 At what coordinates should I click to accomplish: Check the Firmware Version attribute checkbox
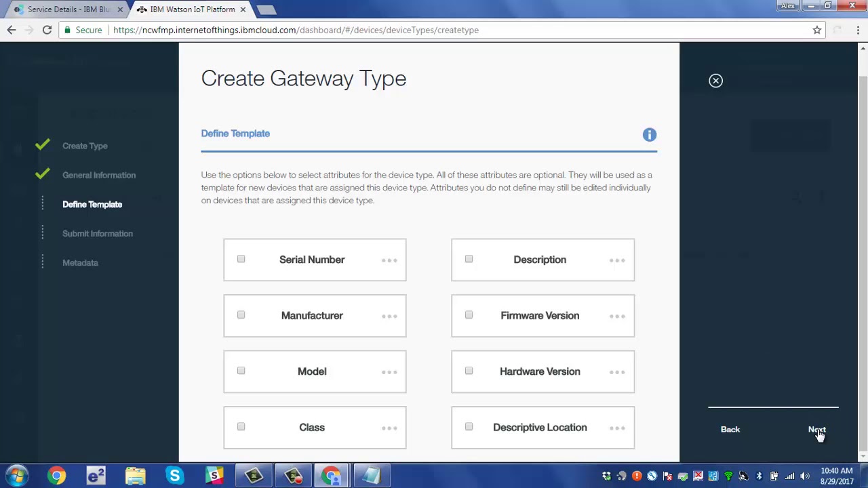pos(469,314)
